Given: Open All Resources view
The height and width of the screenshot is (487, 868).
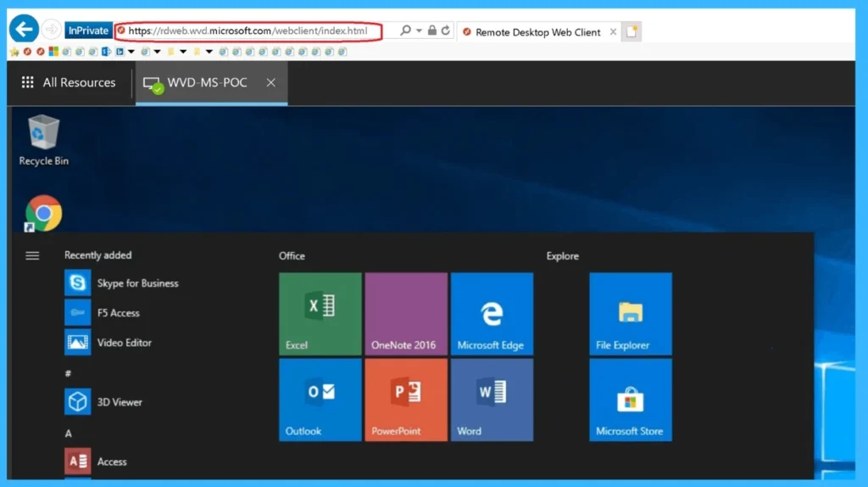Looking at the screenshot, I should (x=69, y=82).
